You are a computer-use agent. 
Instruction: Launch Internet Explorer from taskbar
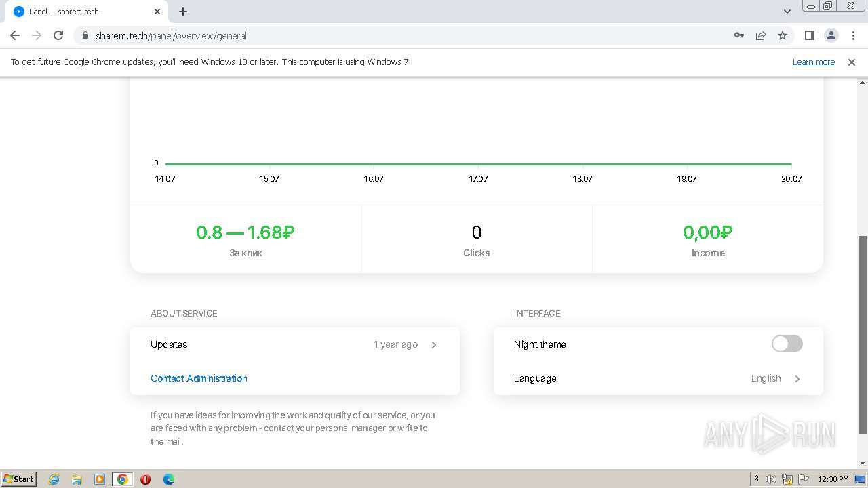[x=54, y=479]
